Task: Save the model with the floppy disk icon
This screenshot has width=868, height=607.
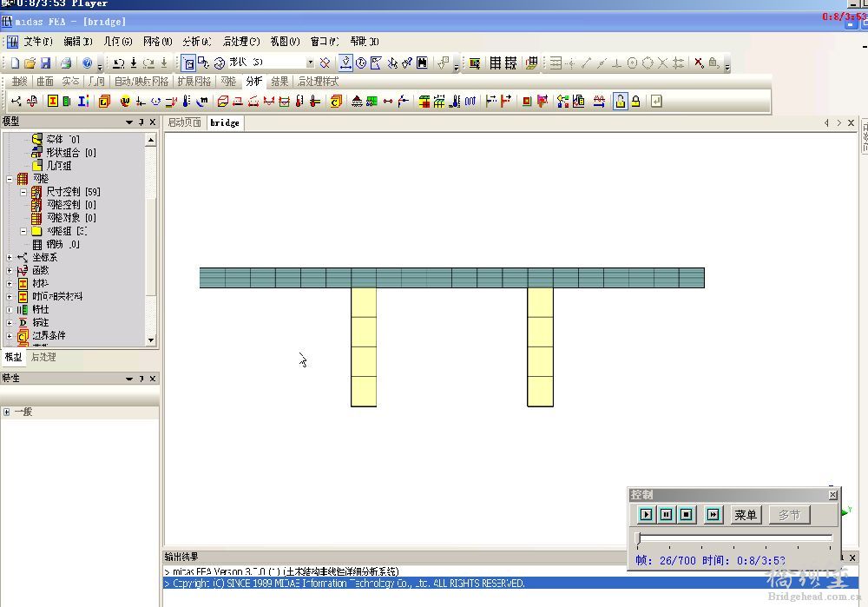Action: point(45,63)
